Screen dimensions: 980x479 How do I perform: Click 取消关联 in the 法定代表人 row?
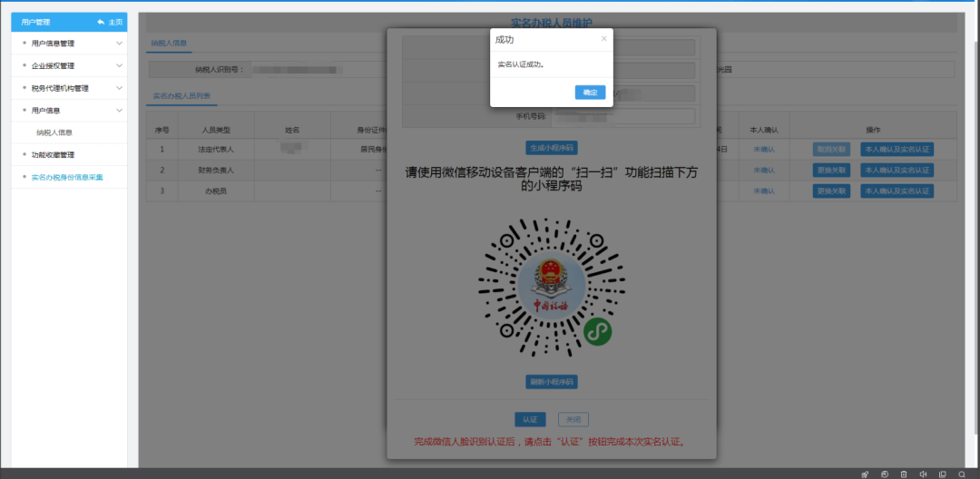click(831, 150)
